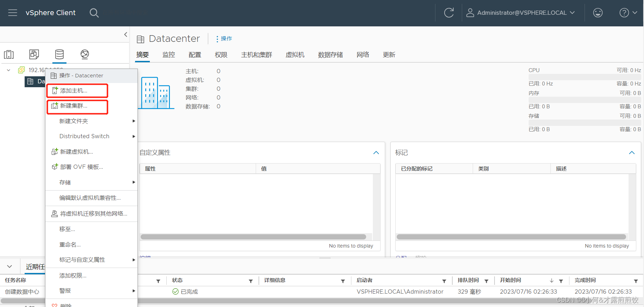This screenshot has width=644, height=307.
Task: Switch to the 数据存储 tab
Action: [331, 55]
